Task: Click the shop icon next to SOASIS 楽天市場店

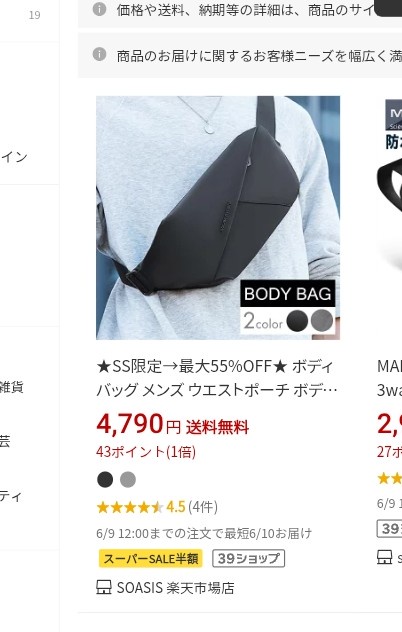Action: pyautogui.click(x=104, y=587)
